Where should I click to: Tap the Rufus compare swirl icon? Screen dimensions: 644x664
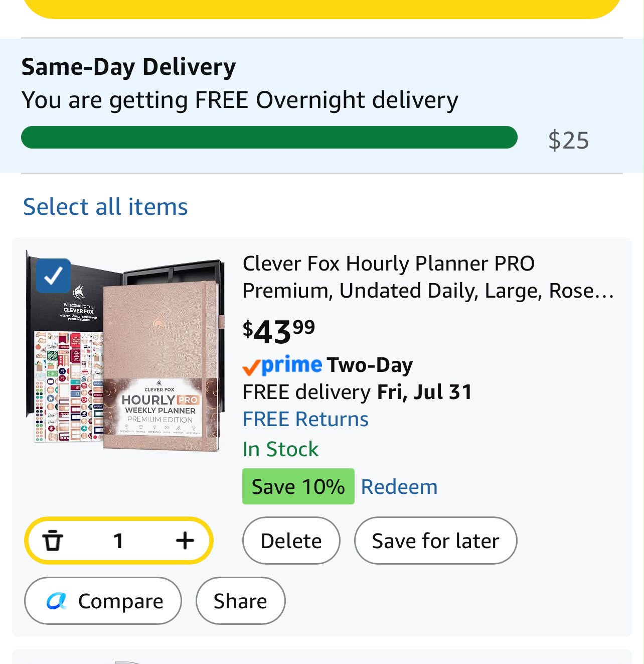(56, 601)
